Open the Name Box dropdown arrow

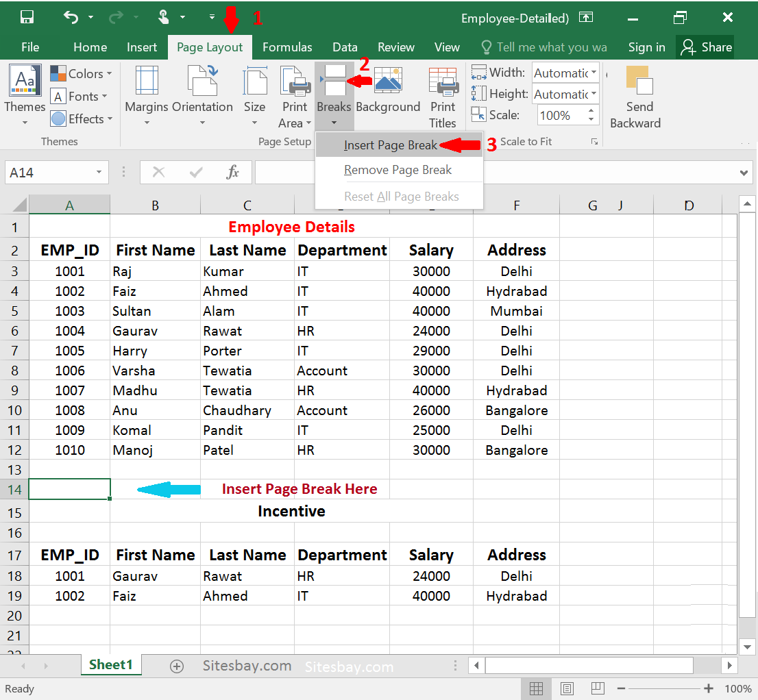pos(99,172)
